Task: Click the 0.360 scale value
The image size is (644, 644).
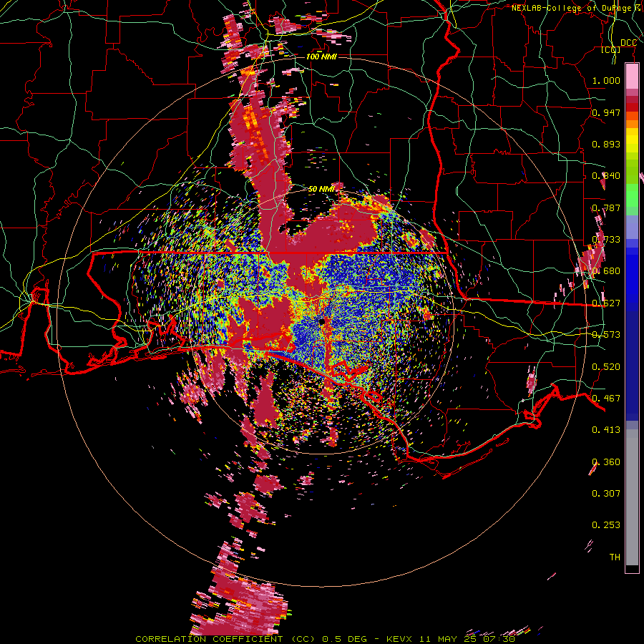Action: tap(606, 462)
